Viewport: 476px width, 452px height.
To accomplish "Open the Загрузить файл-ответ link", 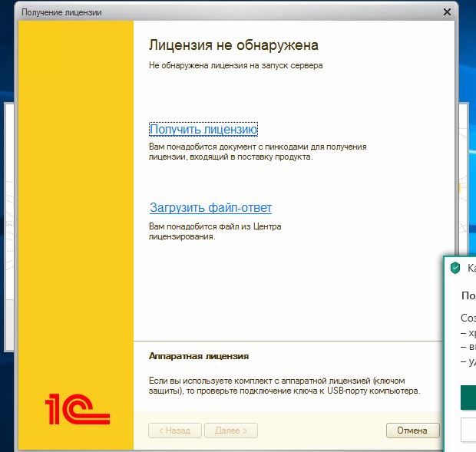I will pos(210,208).
